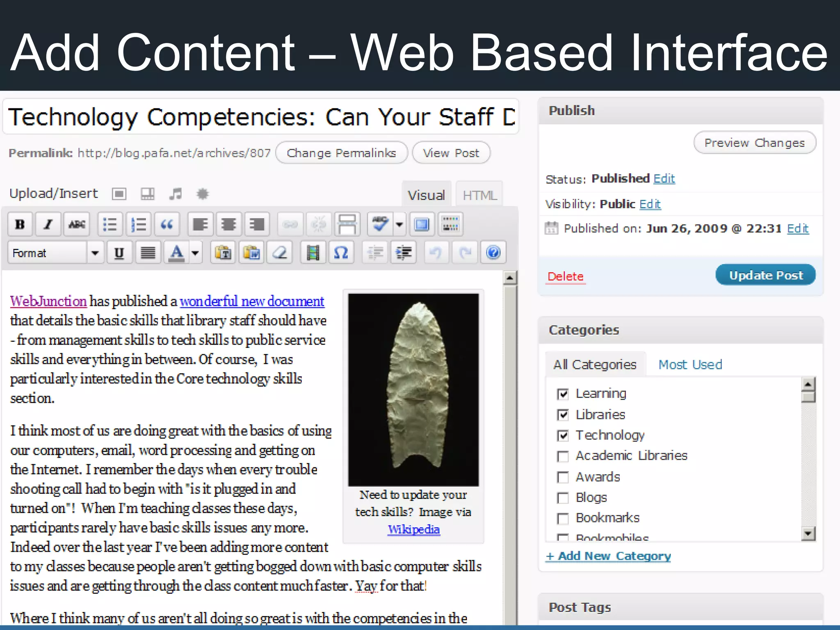Redo the last edit
840x630 pixels.
(465, 253)
